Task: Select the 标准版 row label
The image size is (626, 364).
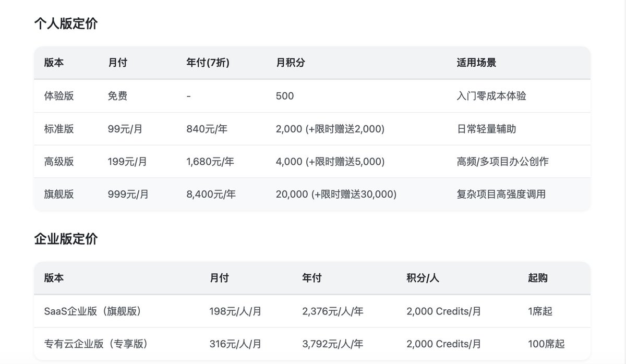Action: tap(59, 129)
